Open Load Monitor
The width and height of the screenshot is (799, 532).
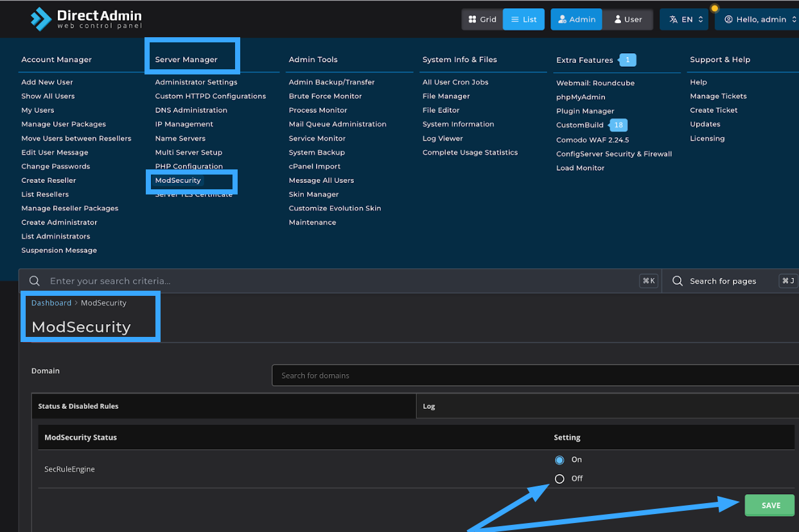(580, 168)
